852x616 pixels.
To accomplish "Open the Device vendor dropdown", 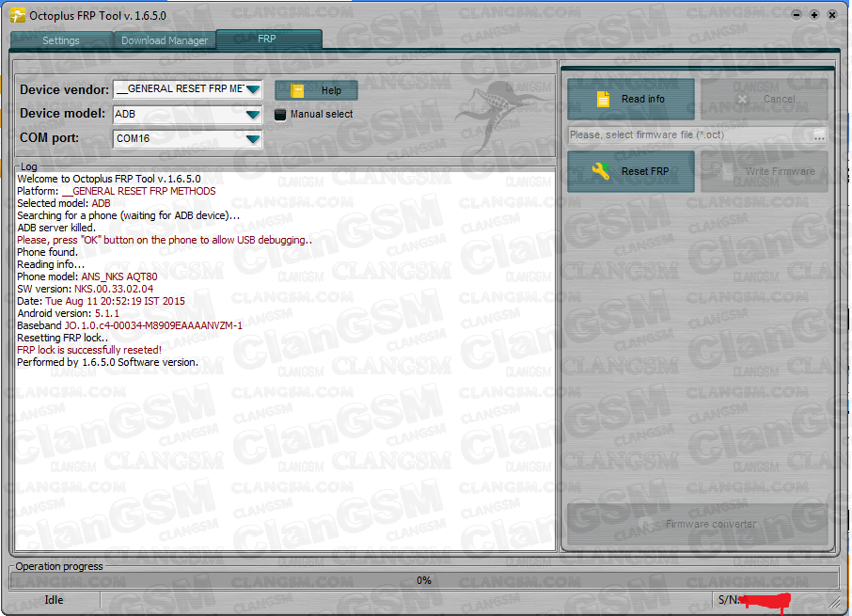I will click(x=253, y=89).
